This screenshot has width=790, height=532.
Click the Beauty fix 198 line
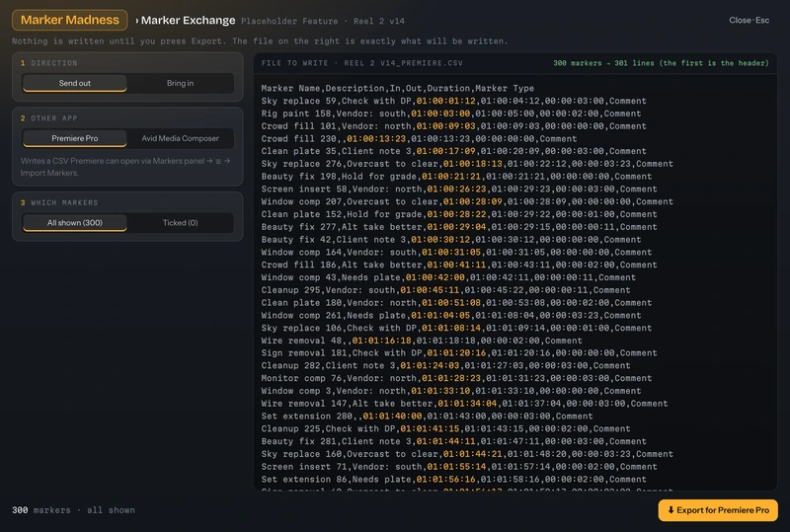point(456,177)
